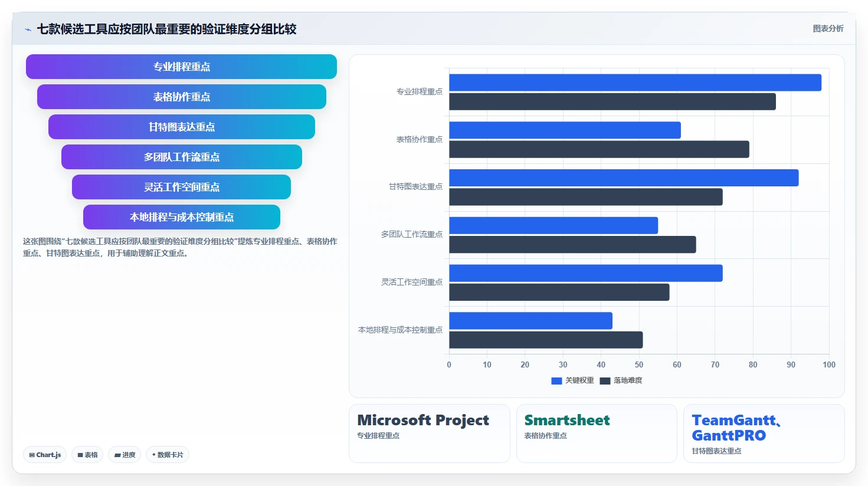Click the dark 本地排程与成本控制重点 bar
The height and width of the screenshot is (486, 868).
pyautogui.click(x=546, y=340)
